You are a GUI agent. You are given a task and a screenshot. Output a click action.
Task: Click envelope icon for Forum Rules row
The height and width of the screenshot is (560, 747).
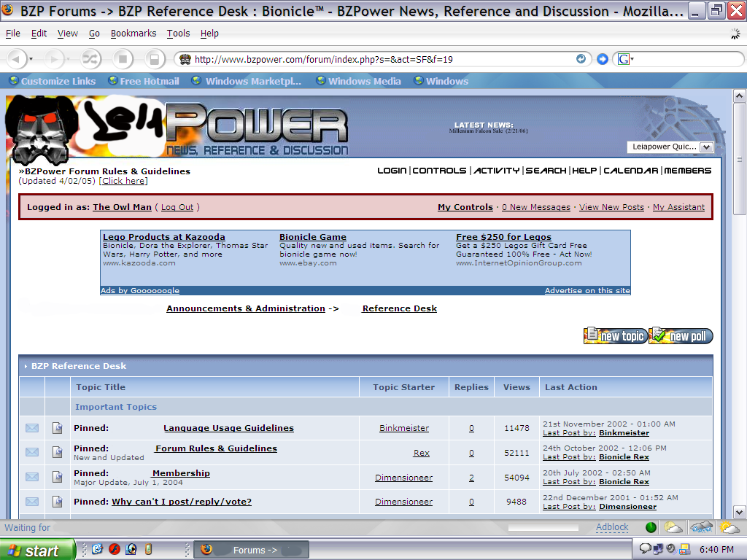point(32,452)
